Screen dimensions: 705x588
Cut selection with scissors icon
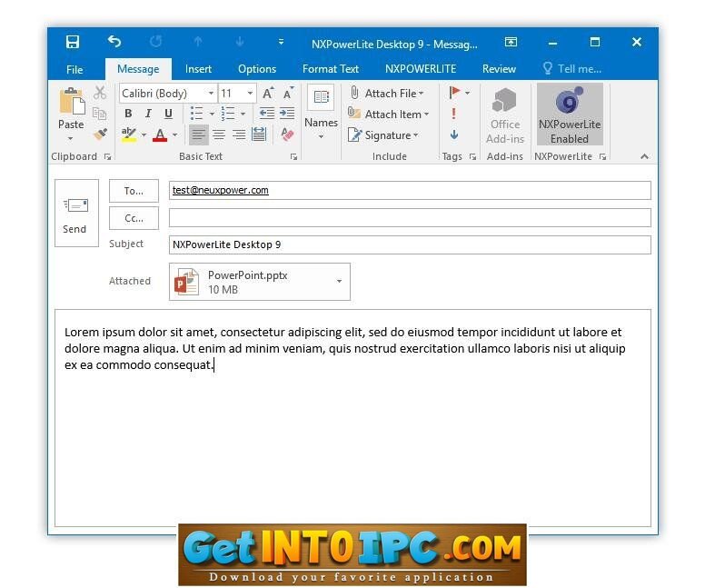[x=100, y=93]
